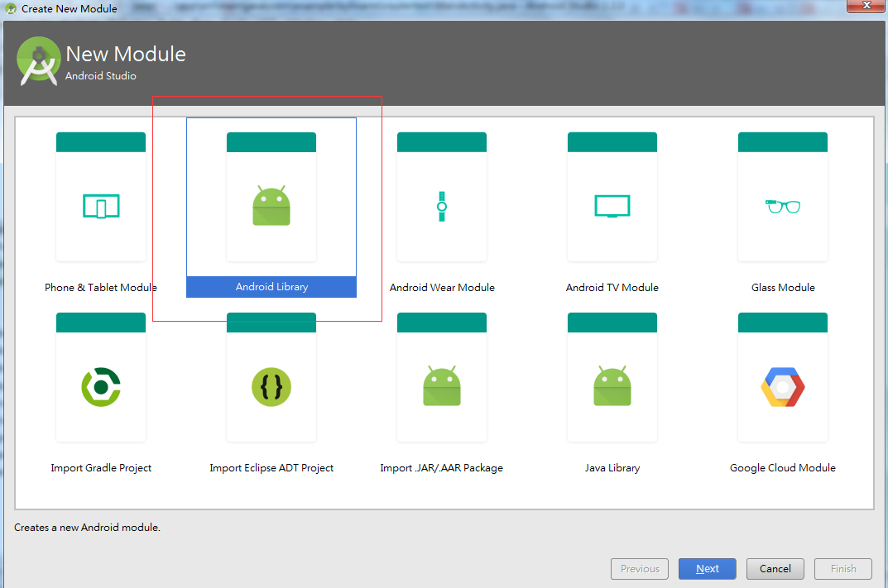
Task: Pick the Google Cloud Module hexagon icon
Action: [783, 387]
